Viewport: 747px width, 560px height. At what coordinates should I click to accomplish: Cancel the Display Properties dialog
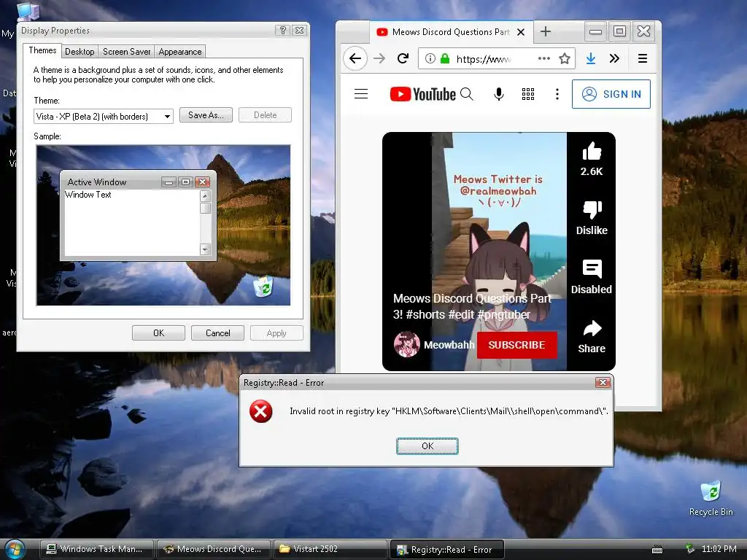pyautogui.click(x=217, y=332)
